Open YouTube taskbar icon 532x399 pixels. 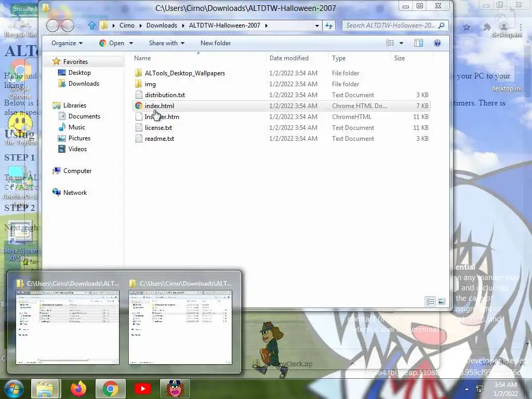[x=143, y=389]
